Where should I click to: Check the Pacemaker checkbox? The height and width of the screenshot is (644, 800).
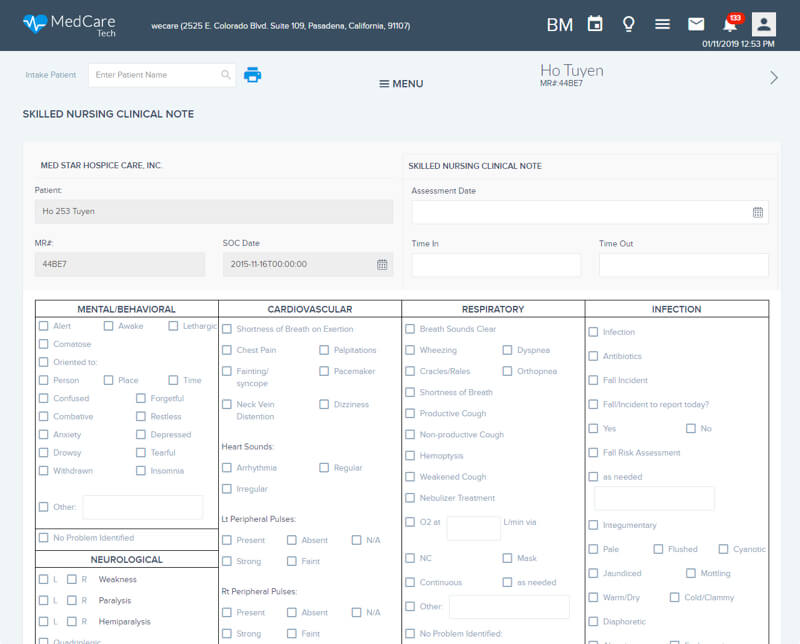coord(324,371)
